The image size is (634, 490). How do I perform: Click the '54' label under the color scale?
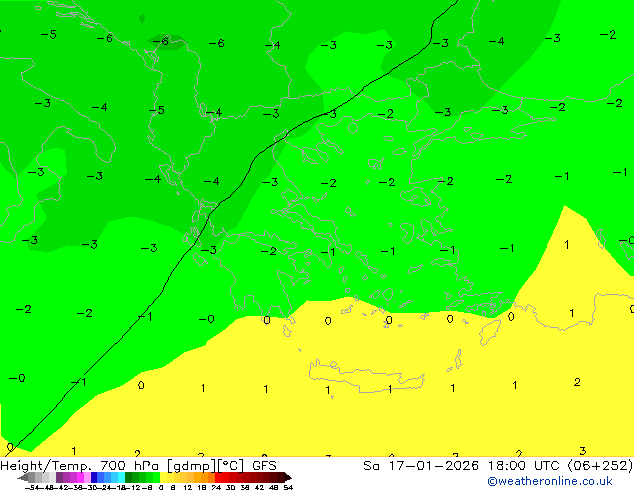(288, 487)
